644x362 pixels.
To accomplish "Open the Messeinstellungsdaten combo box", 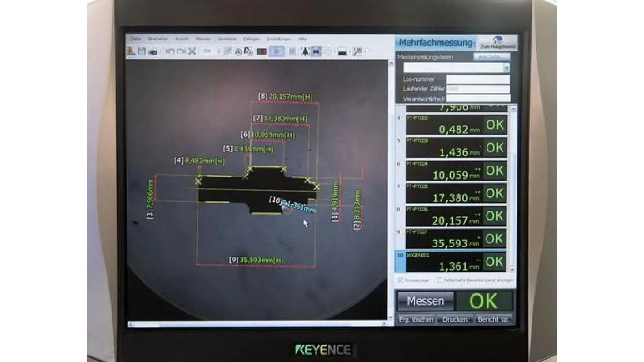I will pos(456,68).
